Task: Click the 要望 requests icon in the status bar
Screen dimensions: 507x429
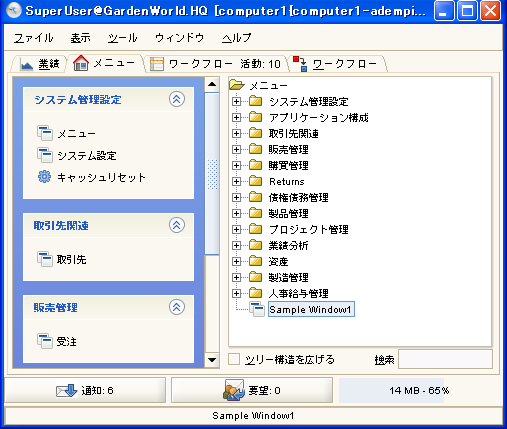Action: tap(234, 390)
